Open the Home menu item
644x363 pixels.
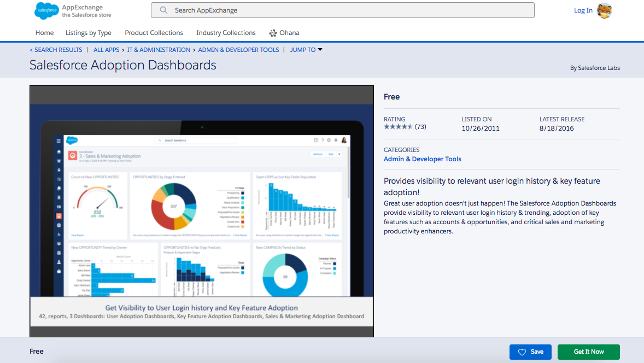44,33
